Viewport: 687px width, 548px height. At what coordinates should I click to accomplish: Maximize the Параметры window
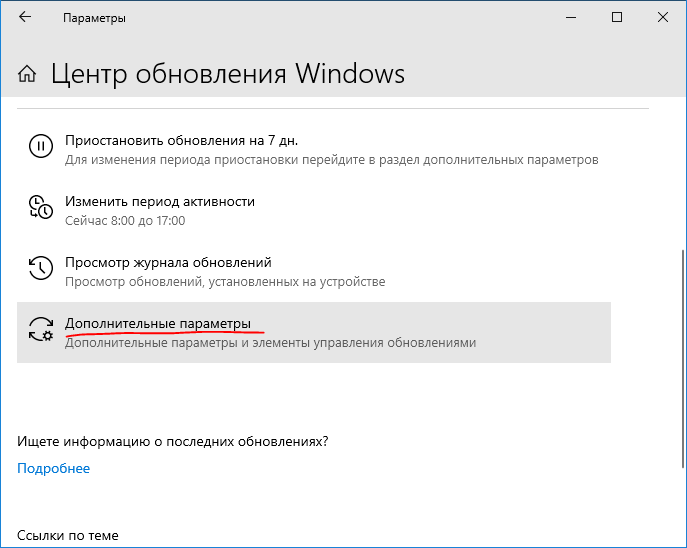[617, 18]
